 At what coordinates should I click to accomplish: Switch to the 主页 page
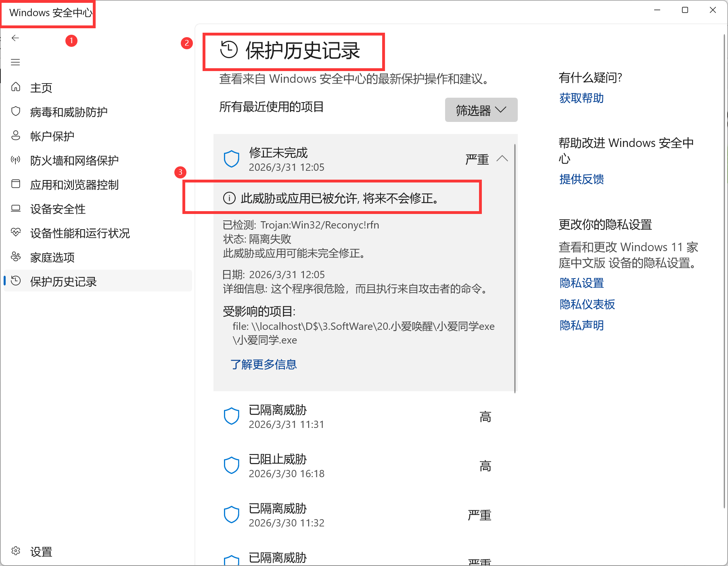[41, 87]
